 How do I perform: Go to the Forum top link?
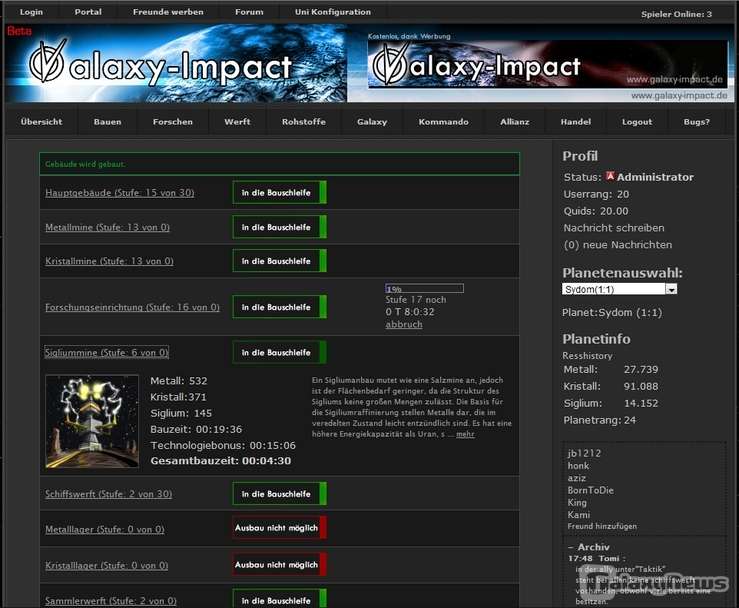(x=249, y=12)
